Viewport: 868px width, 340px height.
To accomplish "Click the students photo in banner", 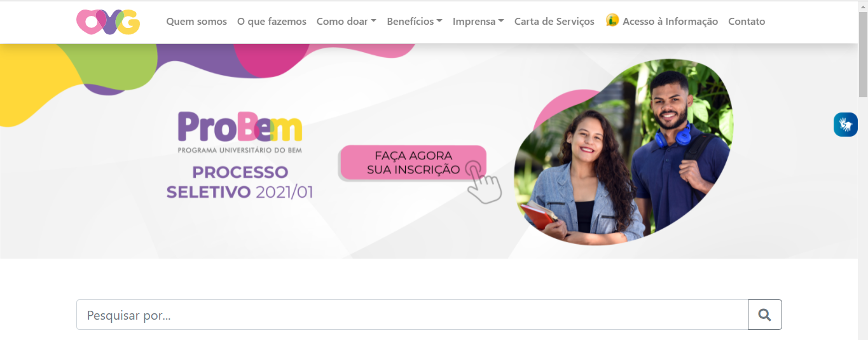I will [x=623, y=153].
